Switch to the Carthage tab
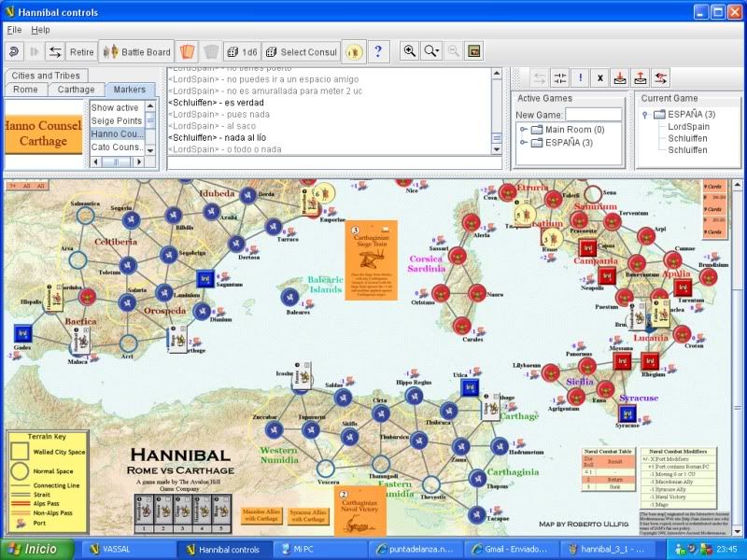This screenshot has width=747, height=560. [x=76, y=90]
